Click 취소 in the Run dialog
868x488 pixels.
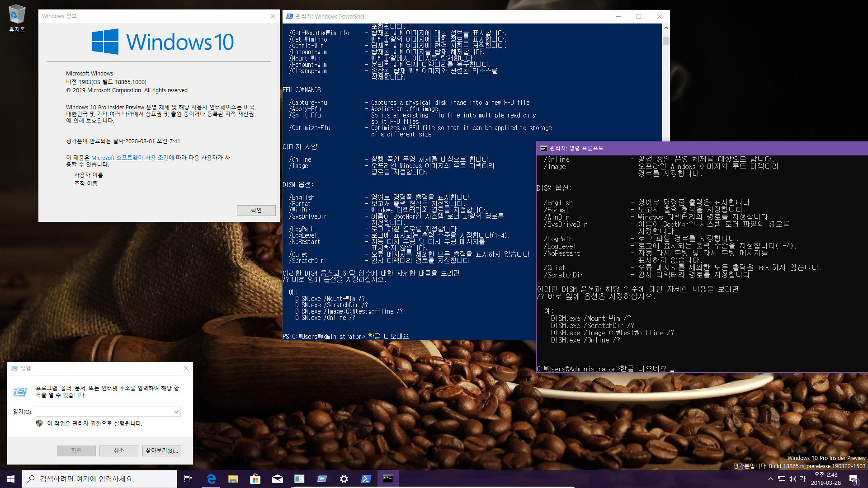pyautogui.click(x=119, y=450)
